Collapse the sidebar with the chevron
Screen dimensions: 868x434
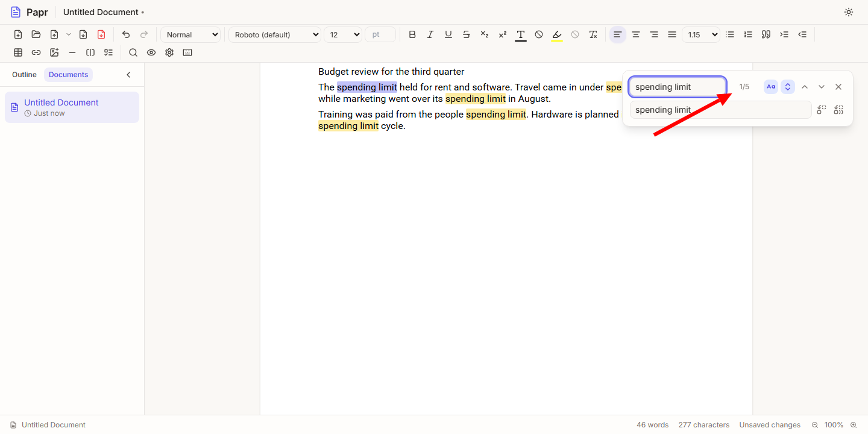128,75
